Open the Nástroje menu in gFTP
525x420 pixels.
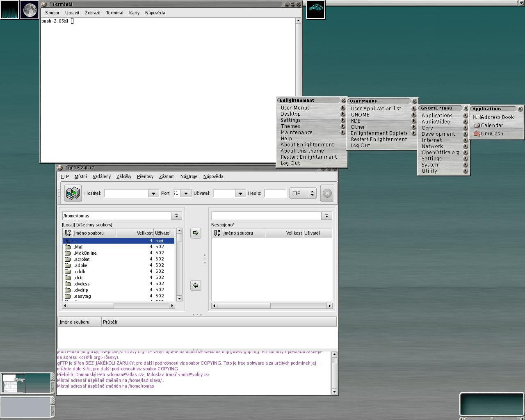[x=189, y=176]
